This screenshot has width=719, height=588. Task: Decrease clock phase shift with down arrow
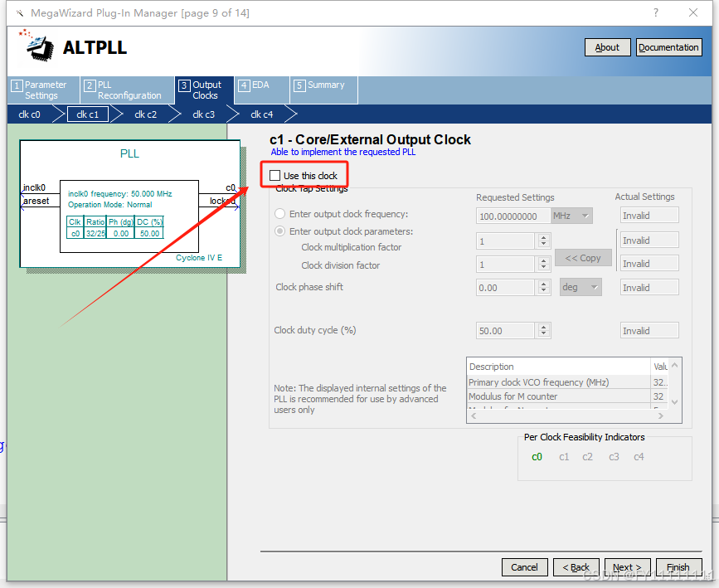click(x=544, y=291)
